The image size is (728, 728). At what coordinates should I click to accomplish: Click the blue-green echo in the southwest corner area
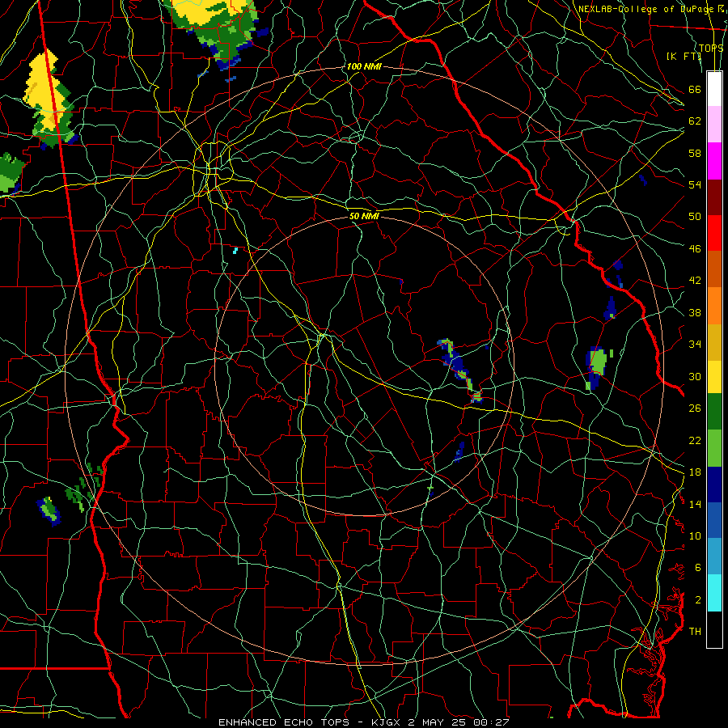(49, 510)
